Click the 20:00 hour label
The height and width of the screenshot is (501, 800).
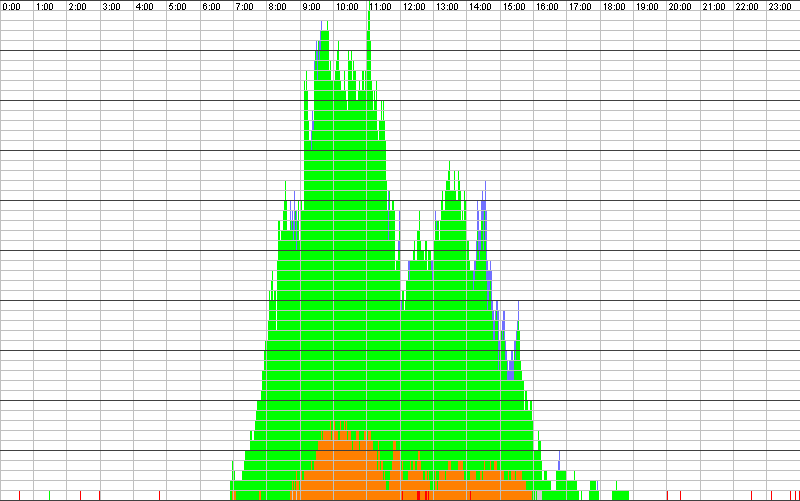pyautogui.click(x=680, y=7)
